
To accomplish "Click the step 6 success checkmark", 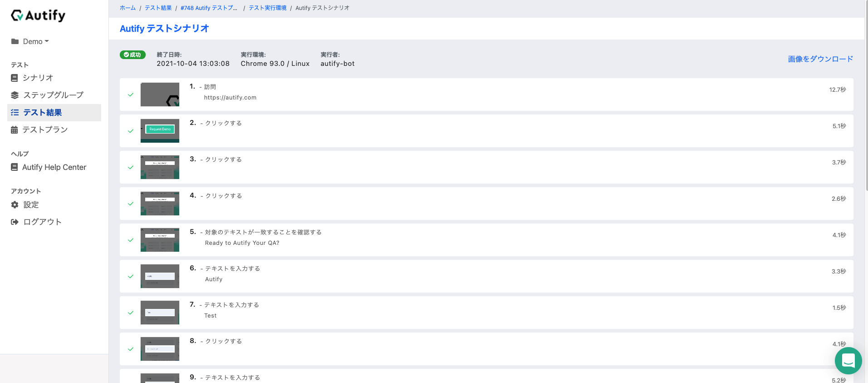I will click(x=131, y=276).
